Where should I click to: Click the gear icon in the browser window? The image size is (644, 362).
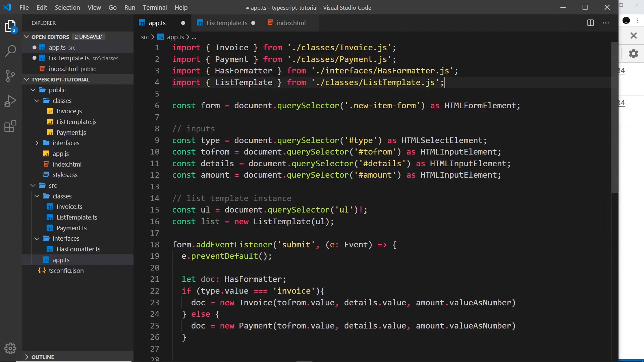(633, 54)
